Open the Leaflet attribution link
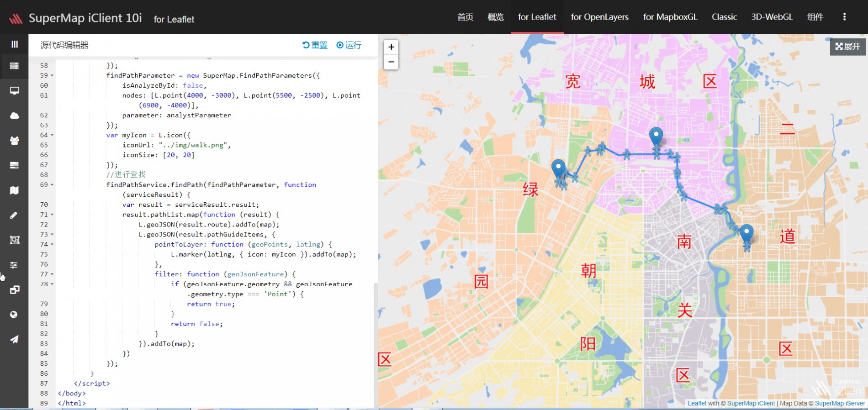Screen dimensions: 868x410 click(697, 404)
